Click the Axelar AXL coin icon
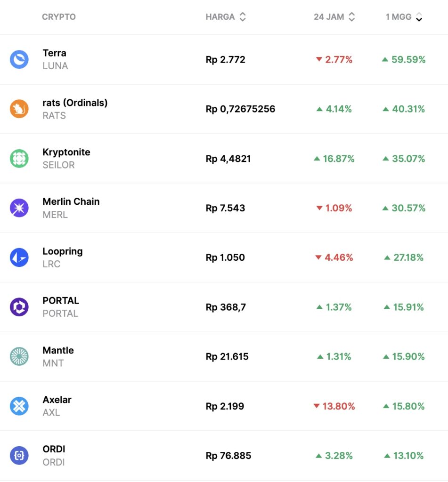This screenshot has height=482, width=448. [x=19, y=406]
